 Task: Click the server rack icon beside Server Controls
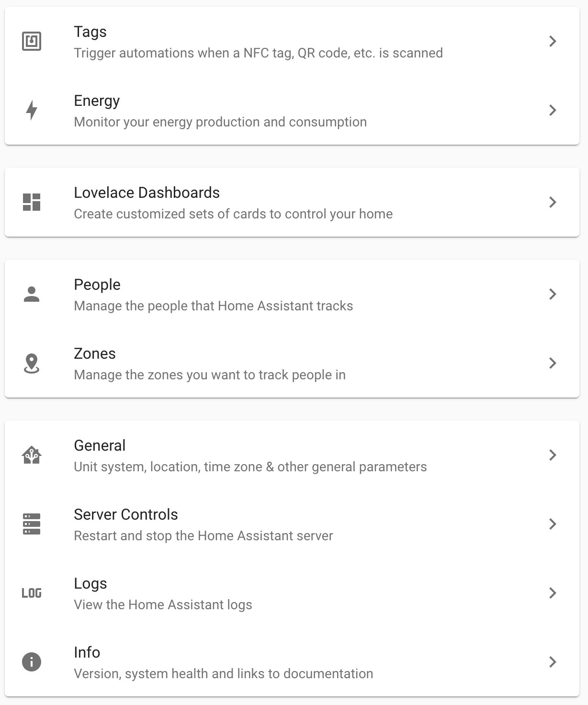(x=32, y=524)
